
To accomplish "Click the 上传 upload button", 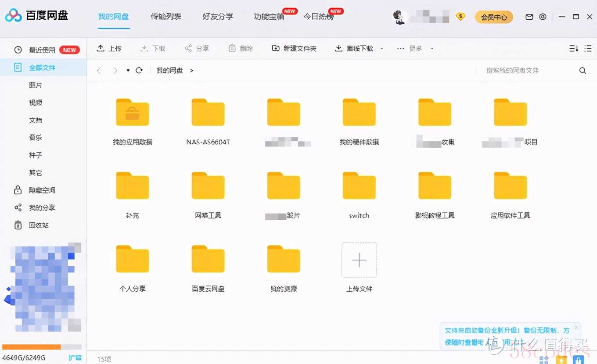I will tap(109, 48).
